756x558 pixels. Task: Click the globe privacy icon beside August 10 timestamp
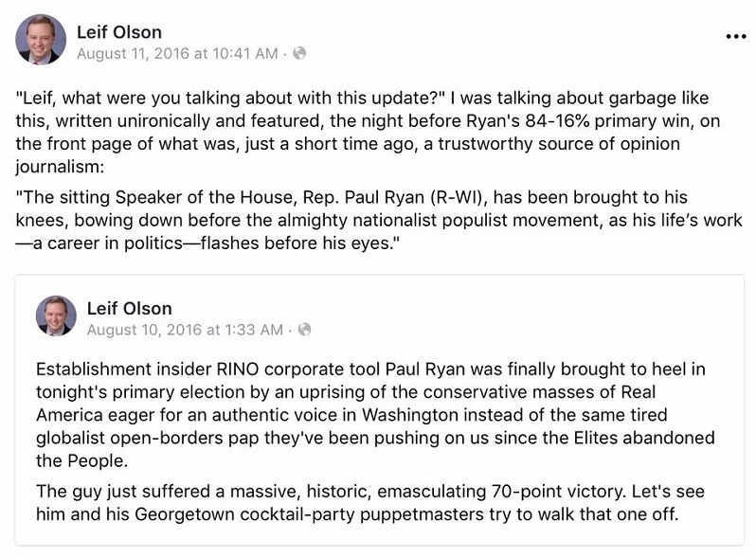[304, 330]
